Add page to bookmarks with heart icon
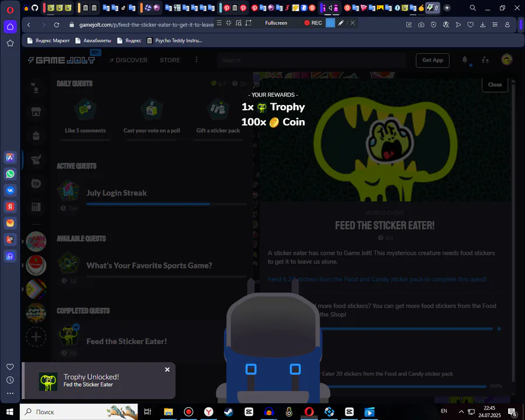Screen dimensions: 525x420 coord(470,24)
